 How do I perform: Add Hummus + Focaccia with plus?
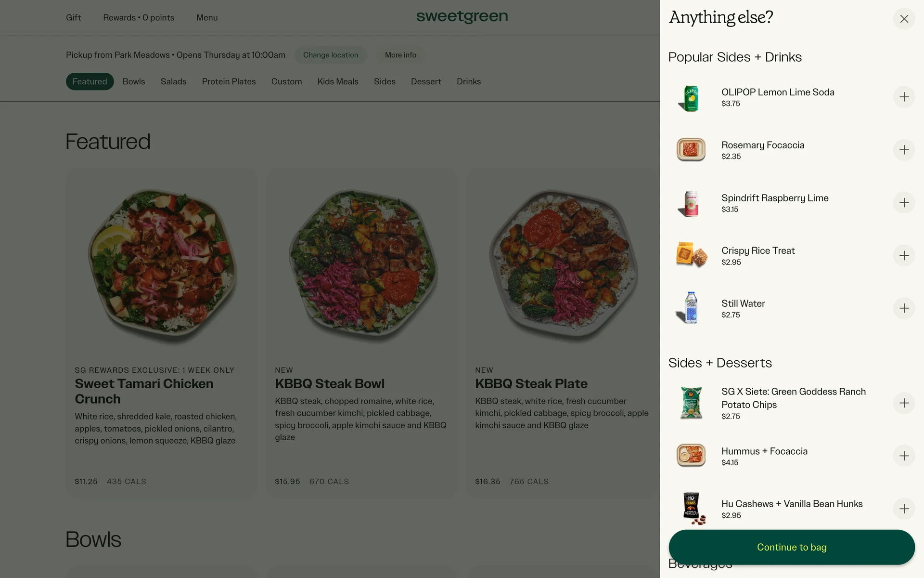904,456
